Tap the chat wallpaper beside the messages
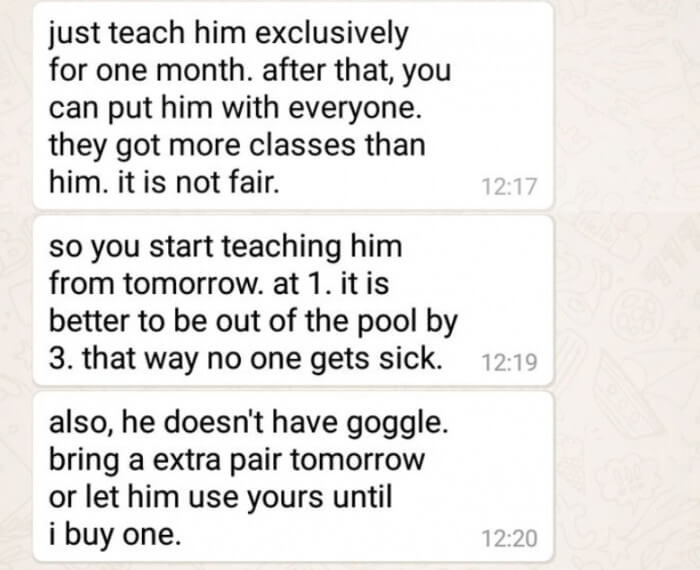This screenshot has width=700, height=570. pyautogui.click(x=625, y=286)
